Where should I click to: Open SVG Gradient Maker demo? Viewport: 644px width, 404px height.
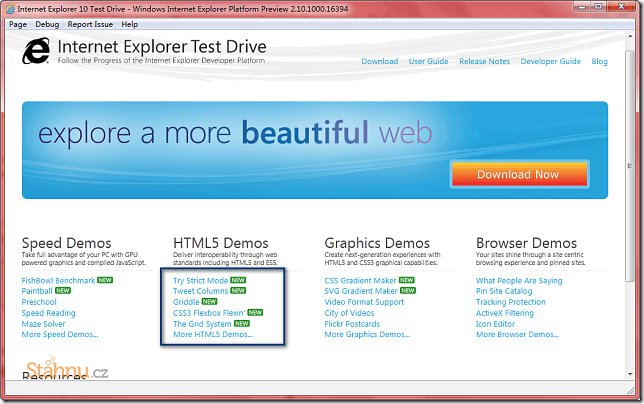(361, 291)
